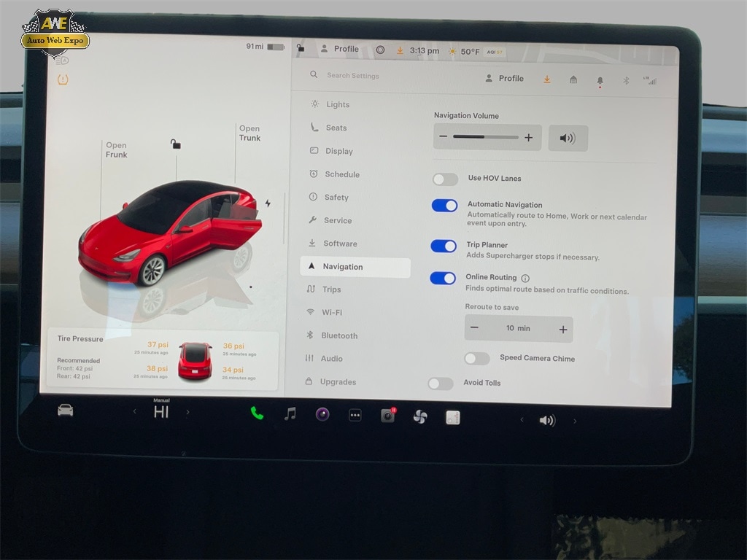Lower media volume with left chevron
Image resolution: width=747 pixels, height=560 pixels.
521,420
